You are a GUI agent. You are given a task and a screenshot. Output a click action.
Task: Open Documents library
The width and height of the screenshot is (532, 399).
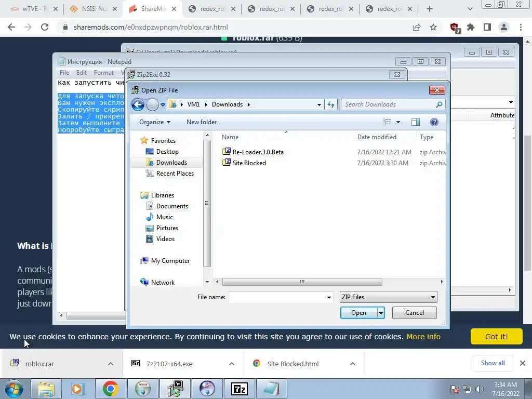[172, 206]
